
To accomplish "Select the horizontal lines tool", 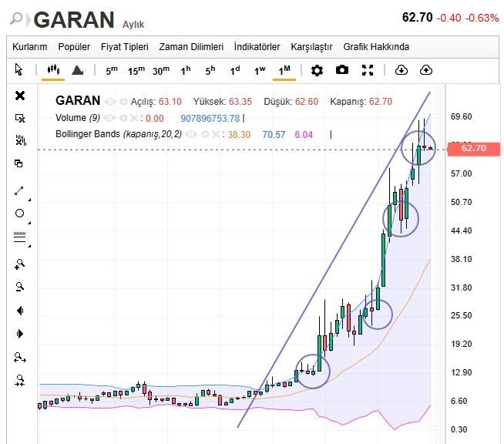I will tap(19, 237).
